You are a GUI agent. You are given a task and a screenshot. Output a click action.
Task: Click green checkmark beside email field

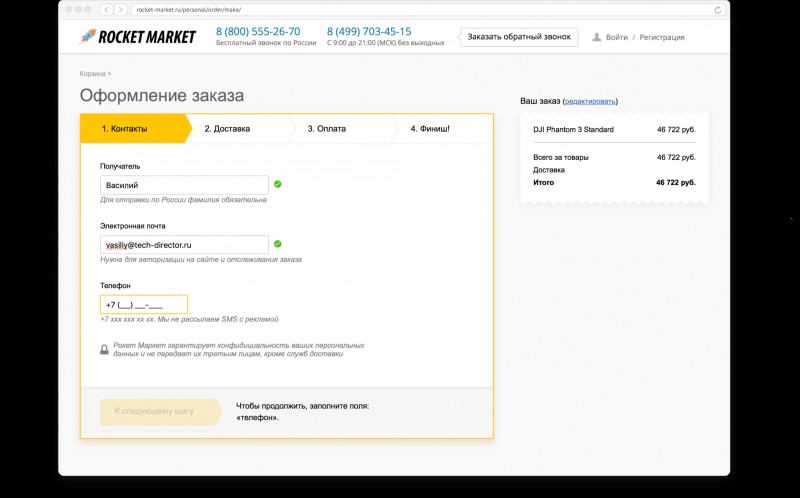pos(278,244)
